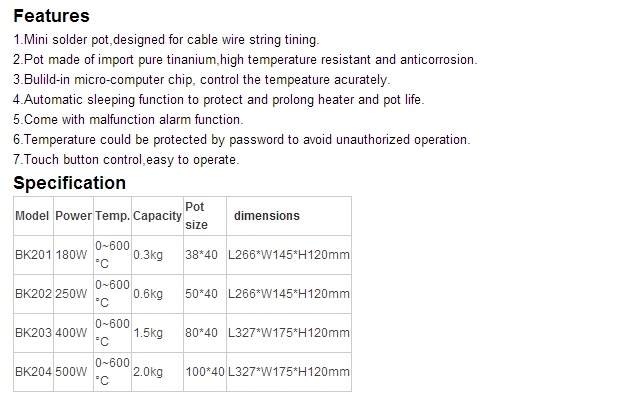Select the pure titanium pot feature line
The height and width of the screenshot is (407, 643).
coord(245,60)
